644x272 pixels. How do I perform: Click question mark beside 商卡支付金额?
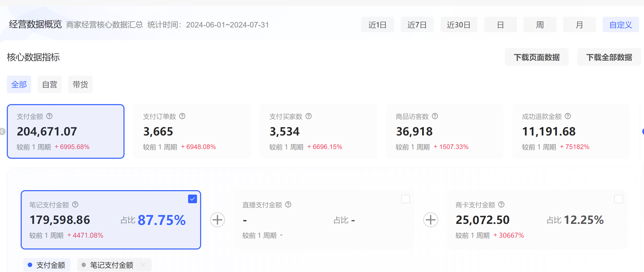(501, 205)
